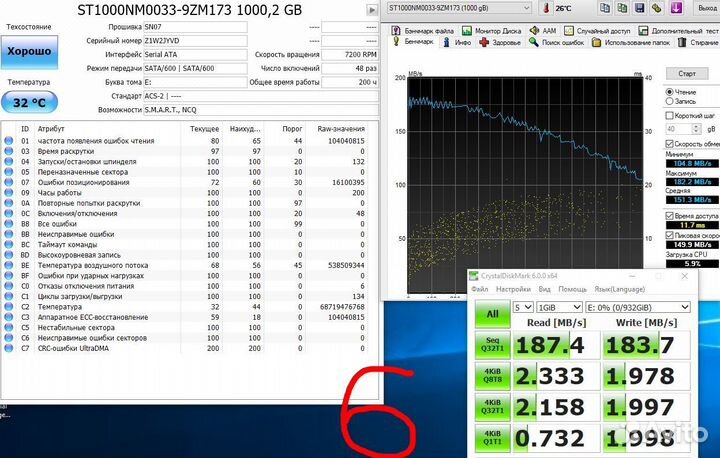Click the Хорошо health status button
The width and height of the screenshot is (720, 458).
click(29, 51)
